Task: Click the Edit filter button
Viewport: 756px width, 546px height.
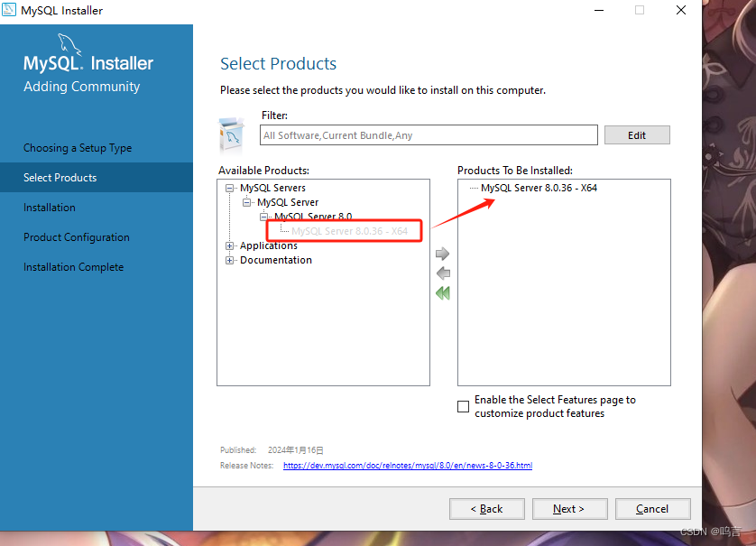Action: (x=637, y=135)
